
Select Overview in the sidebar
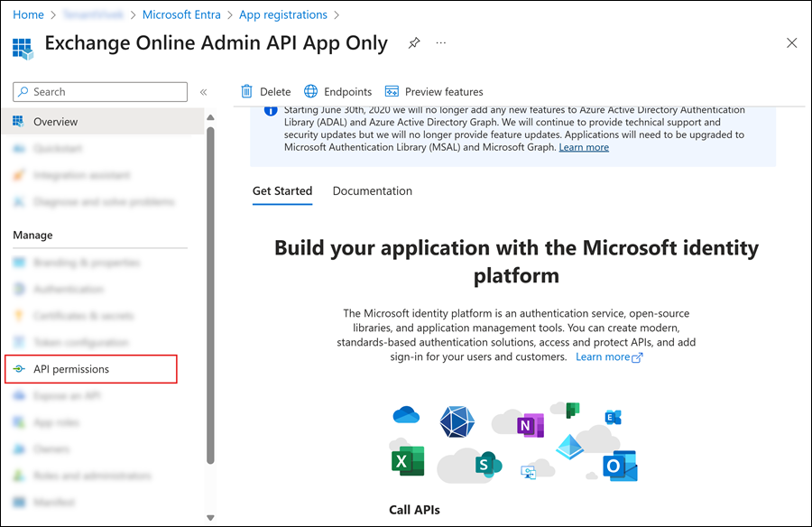(103, 121)
